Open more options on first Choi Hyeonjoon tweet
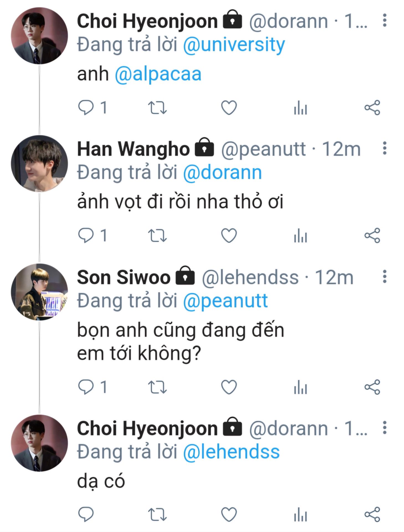 (x=384, y=20)
